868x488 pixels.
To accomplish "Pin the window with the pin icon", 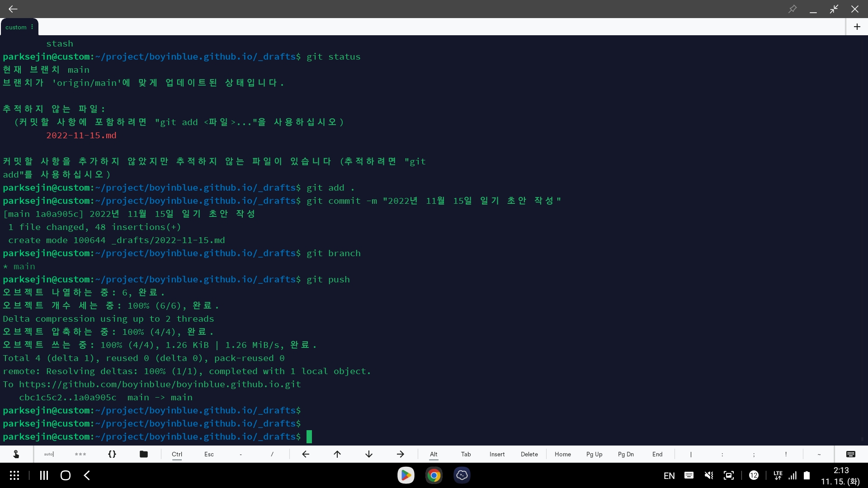I will click(793, 9).
